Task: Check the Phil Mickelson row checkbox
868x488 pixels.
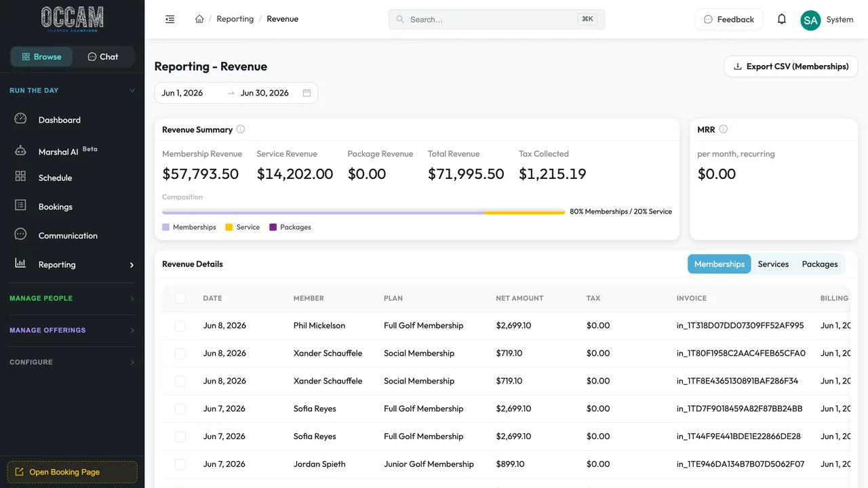Action: pos(180,326)
